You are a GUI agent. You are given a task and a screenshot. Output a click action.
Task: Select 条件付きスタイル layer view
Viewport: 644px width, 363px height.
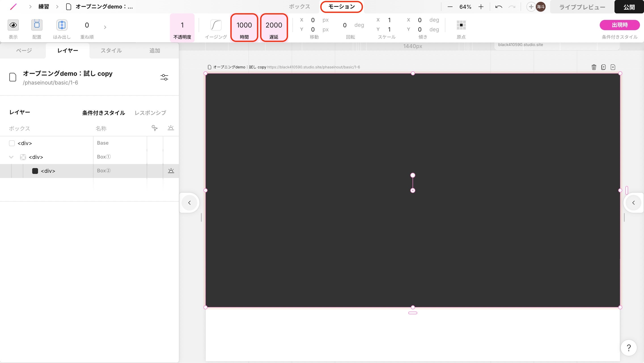pyautogui.click(x=104, y=113)
